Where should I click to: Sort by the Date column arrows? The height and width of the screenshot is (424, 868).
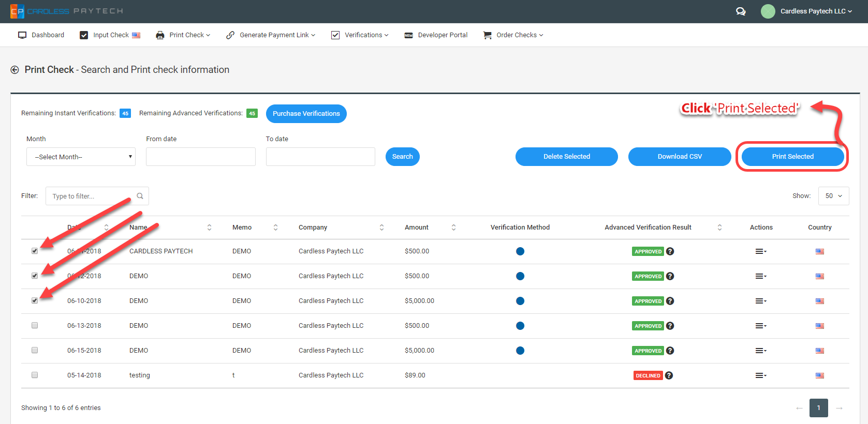(106, 228)
